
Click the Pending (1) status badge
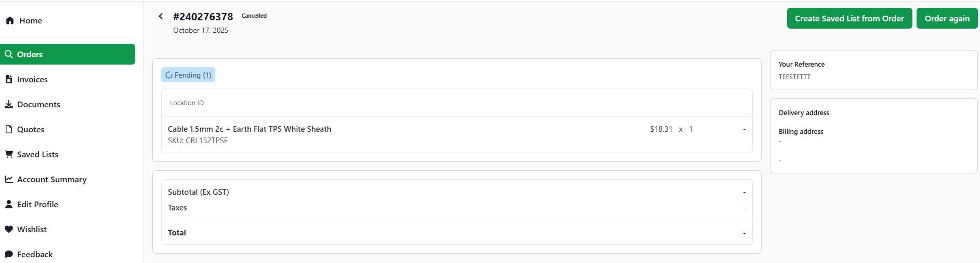(188, 75)
